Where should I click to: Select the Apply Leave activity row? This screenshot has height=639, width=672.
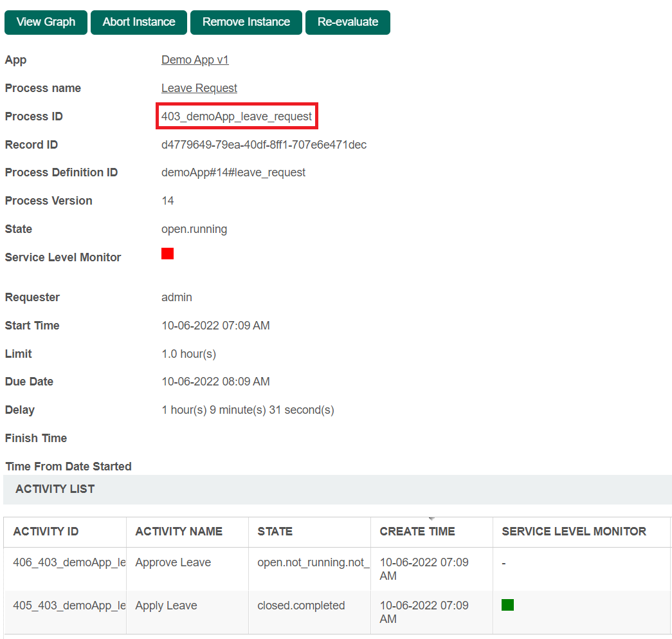click(166, 606)
